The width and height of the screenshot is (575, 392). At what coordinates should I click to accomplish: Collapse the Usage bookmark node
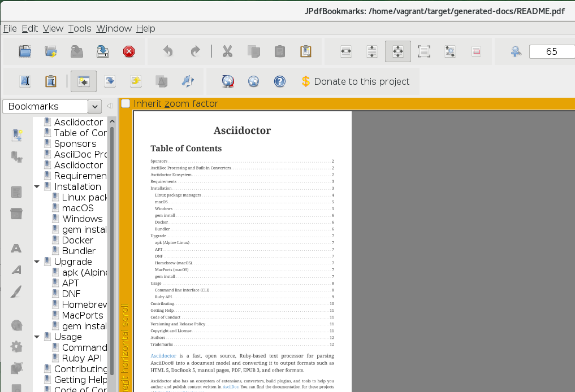pos(37,337)
